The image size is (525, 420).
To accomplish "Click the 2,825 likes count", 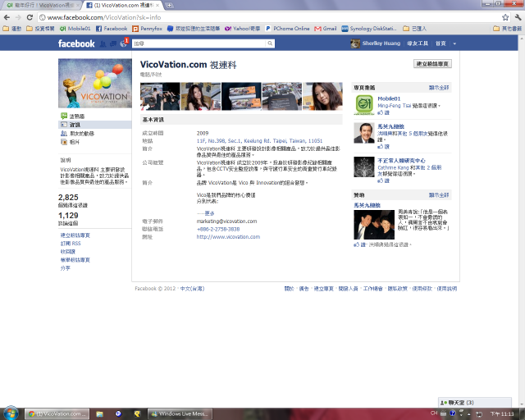I will (x=68, y=198).
